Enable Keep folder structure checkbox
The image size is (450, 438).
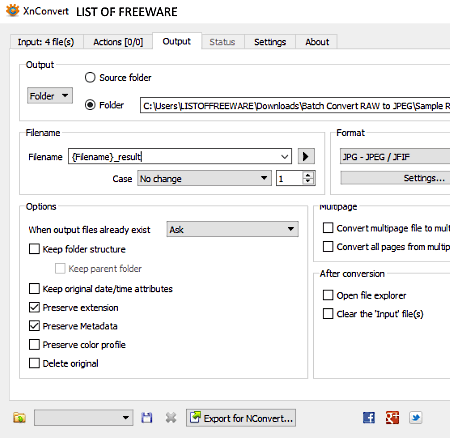pos(34,249)
